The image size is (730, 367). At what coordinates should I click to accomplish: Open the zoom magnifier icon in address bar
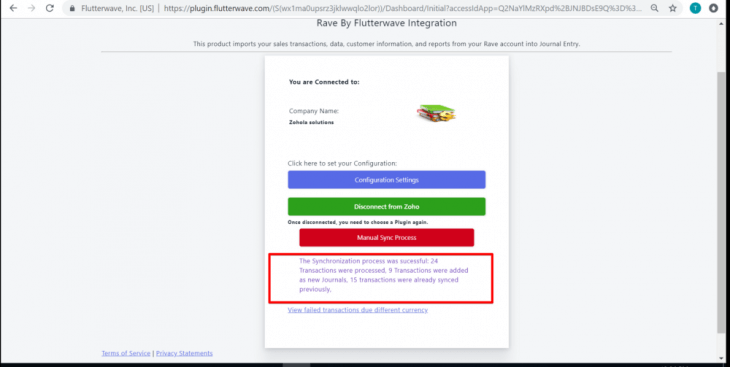[654, 8]
